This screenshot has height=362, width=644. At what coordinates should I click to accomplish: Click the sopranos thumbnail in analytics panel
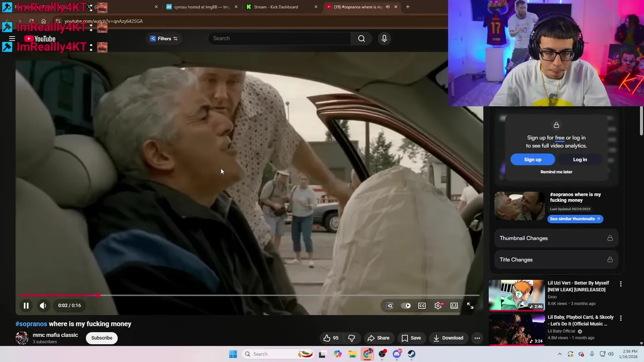[519, 206]
